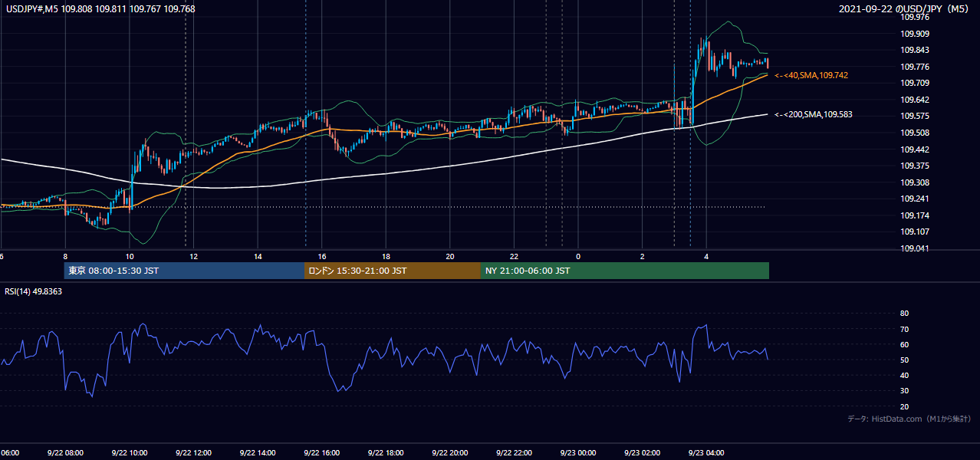Click the 9/22 14:00 date label
This screenshot has height=460, width=980.
[x=258, y=453]
